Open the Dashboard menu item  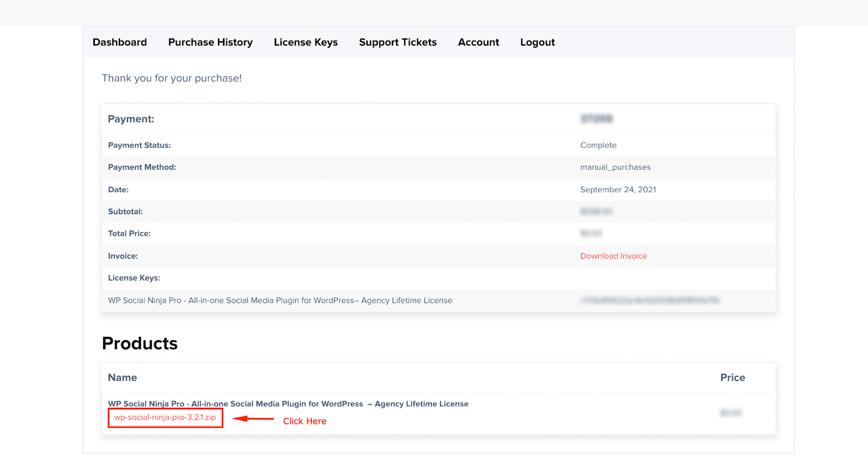click(119, 42)
